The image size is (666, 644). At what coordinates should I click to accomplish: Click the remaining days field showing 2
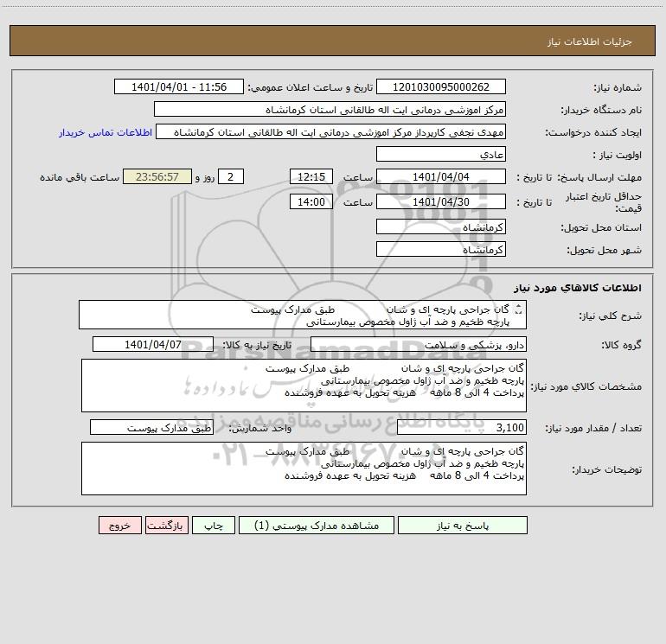point(231,176)
